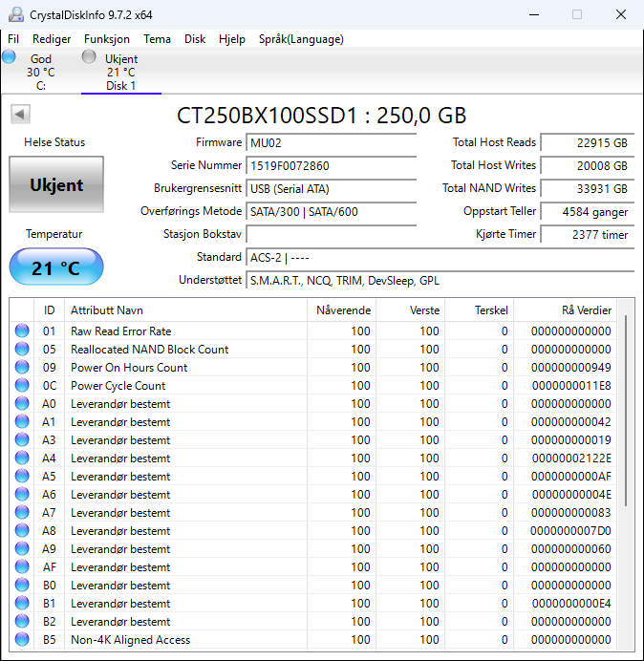The width and height of the screenshot is (644, 661).
Task: Click the attribute list vertical scrollbar
Action: coord(626,410)
